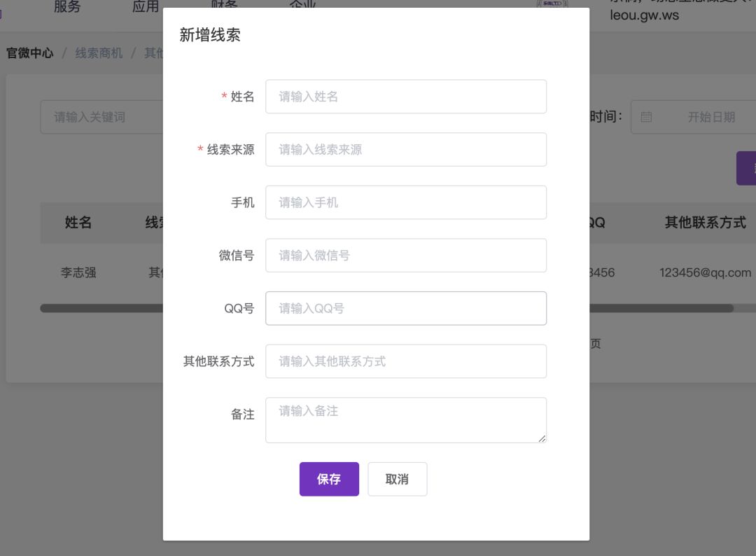Image resolution: width=756 pixels, height=556 pixels.
Task: Click the 姓名 input field in the dialog
Action: coord(405,97)
